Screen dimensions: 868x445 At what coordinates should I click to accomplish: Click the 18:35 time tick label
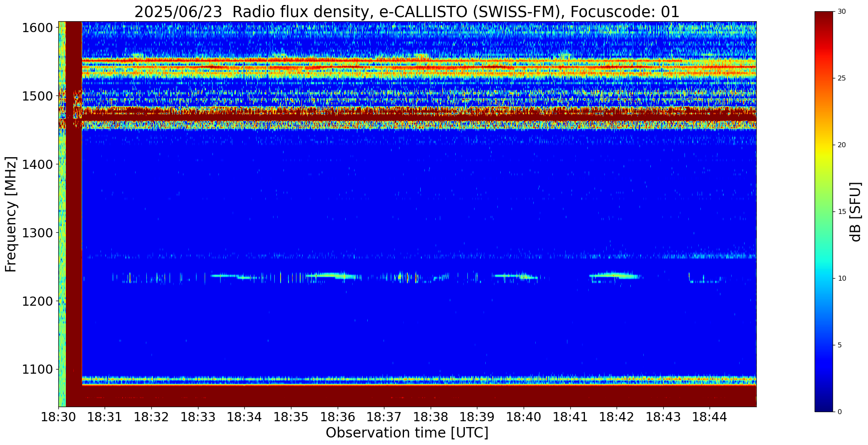[x=291, y=417]
